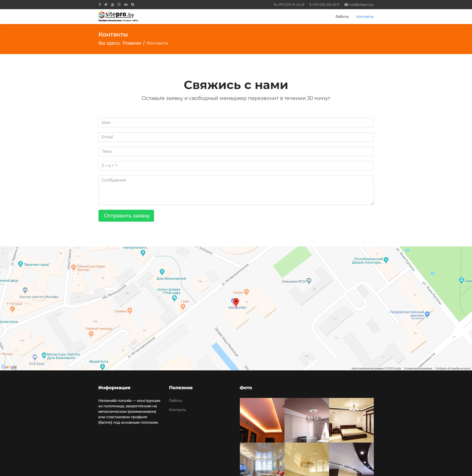Open the Skype social icon
472x476 pixels.
pyautogui.click(x=133, y=4)
